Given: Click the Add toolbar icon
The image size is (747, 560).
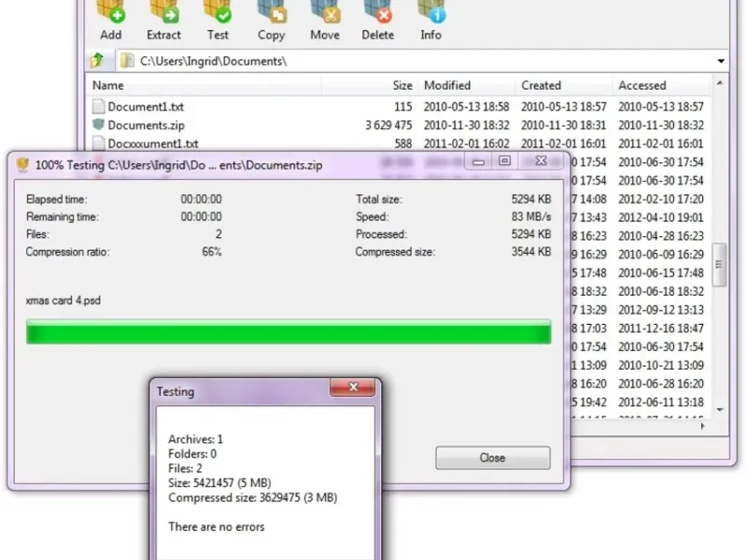Looking at the screenshot, I should 111,20.
